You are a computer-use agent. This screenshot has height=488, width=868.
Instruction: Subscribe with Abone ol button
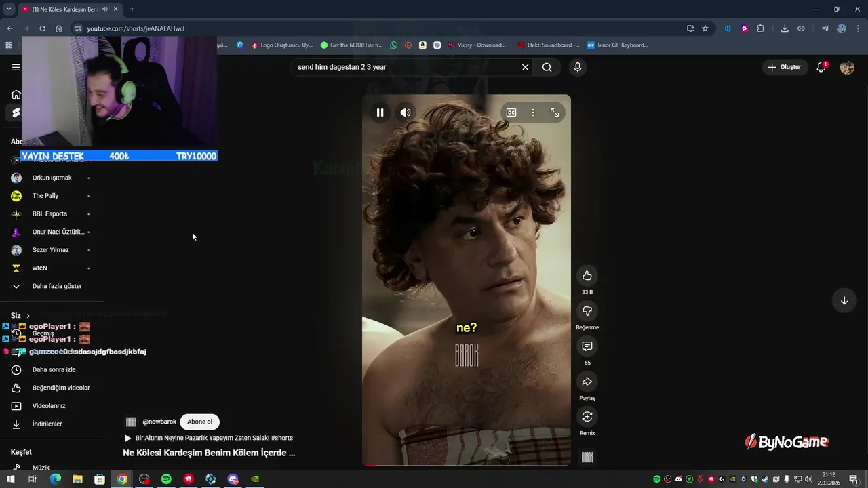tap(199, 422)
